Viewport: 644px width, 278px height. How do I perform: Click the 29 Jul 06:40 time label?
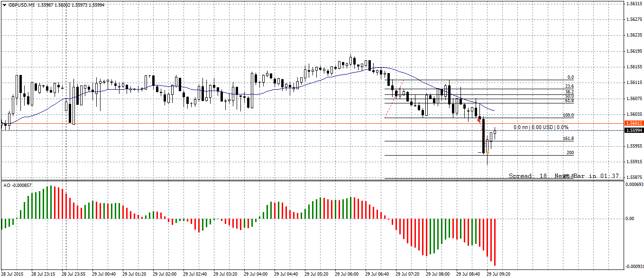click(x=377, y=274)
